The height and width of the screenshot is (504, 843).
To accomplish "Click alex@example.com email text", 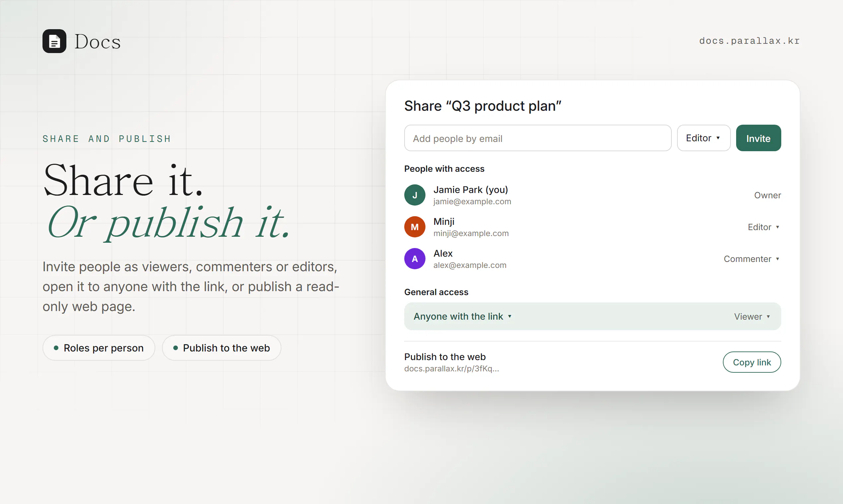I will (x=470, y=265).
